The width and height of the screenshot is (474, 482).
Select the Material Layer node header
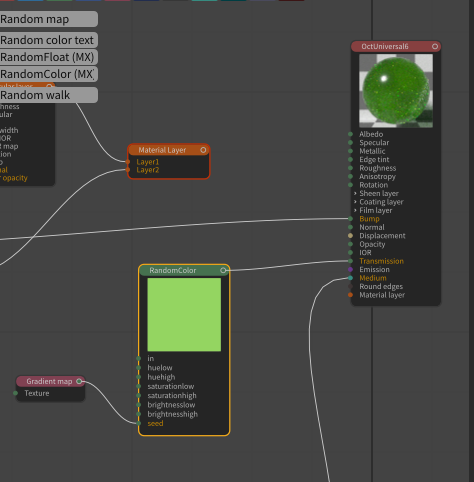point(169,150)
